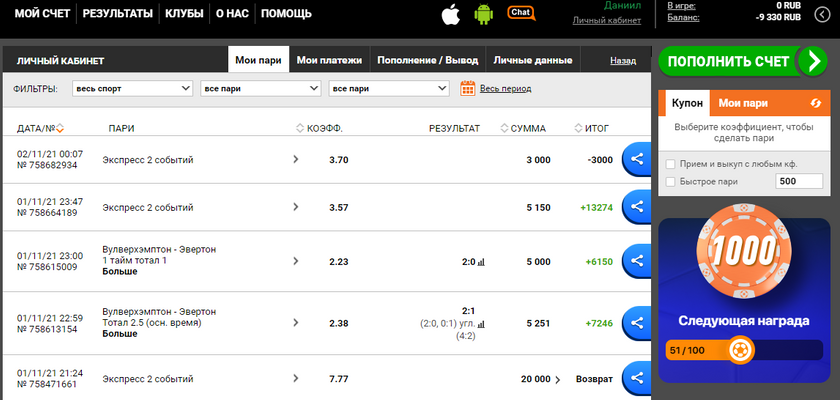Share the bet № 758682934
The width and height of the screenshot is (840, 400).
[x=634, y=159]
